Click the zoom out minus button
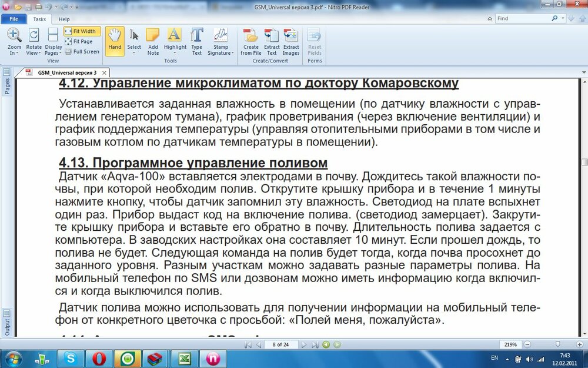This screenshot has width=588, height=368. click(527, 344)
